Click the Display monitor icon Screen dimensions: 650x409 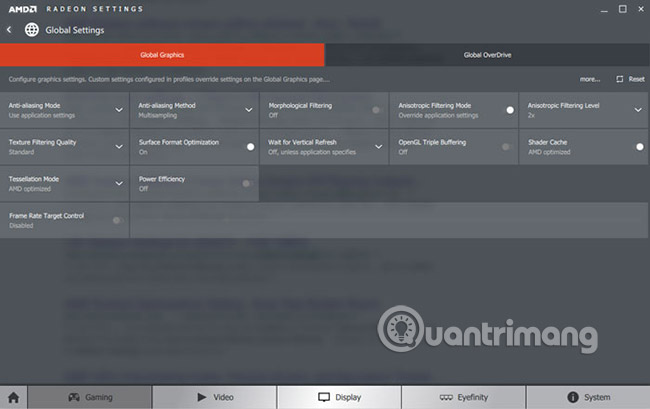(x=324, y=397)
